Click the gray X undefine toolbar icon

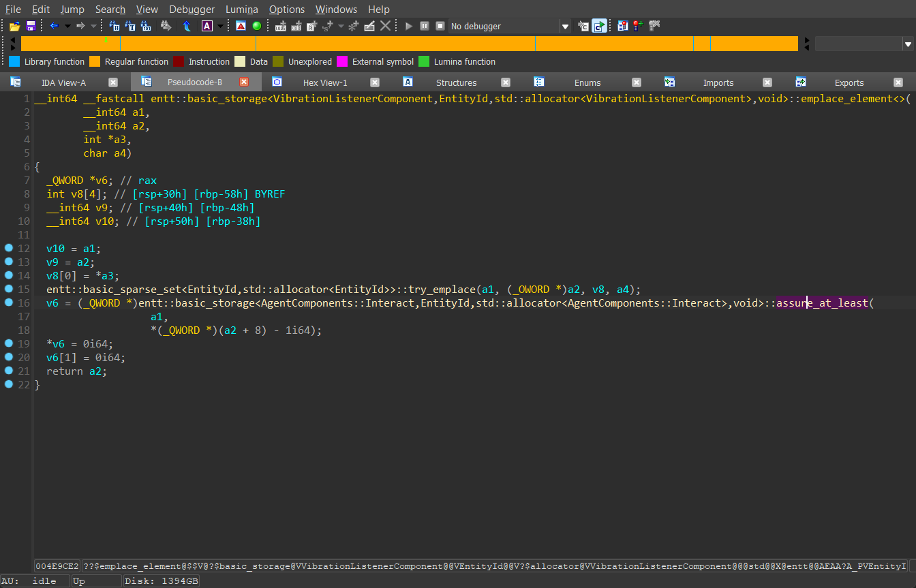(386, 26)
